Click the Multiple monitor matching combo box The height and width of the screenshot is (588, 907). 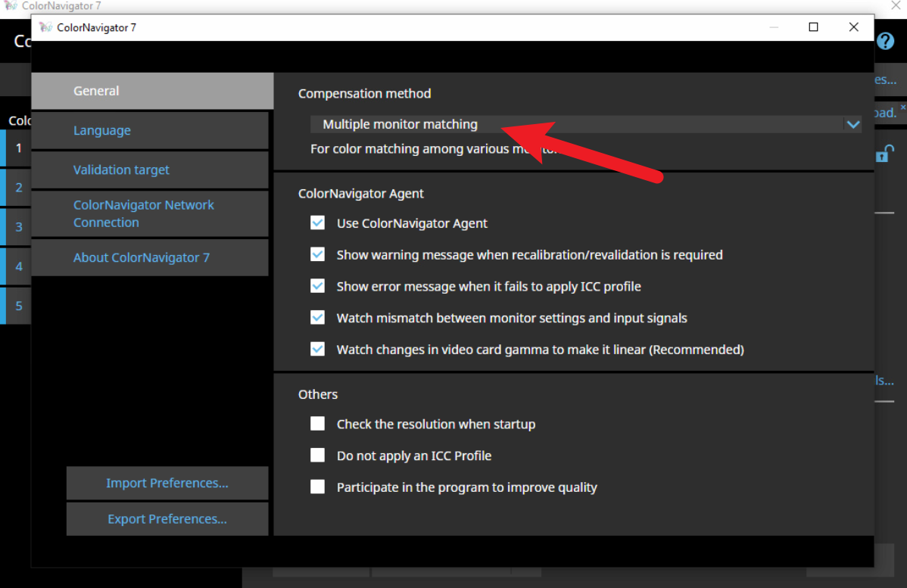tap(575, 125)
